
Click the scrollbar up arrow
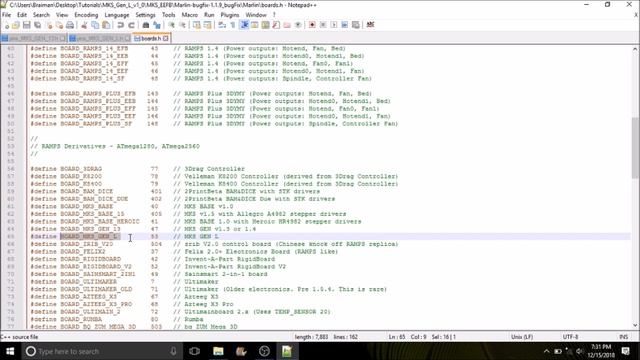pos(635,49)
